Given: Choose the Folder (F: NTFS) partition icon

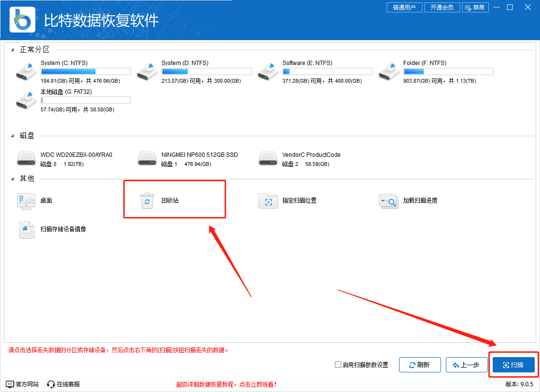Looking at the screenshot, I should [x=389, y=71].
